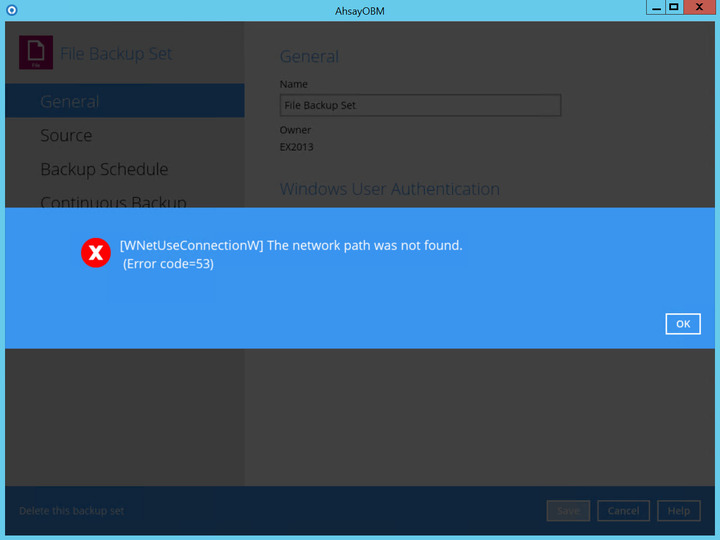Viewport: 720px width, 540px height.
Task: Click the File Backup Set icon
Action: click(x=36, y=52)
